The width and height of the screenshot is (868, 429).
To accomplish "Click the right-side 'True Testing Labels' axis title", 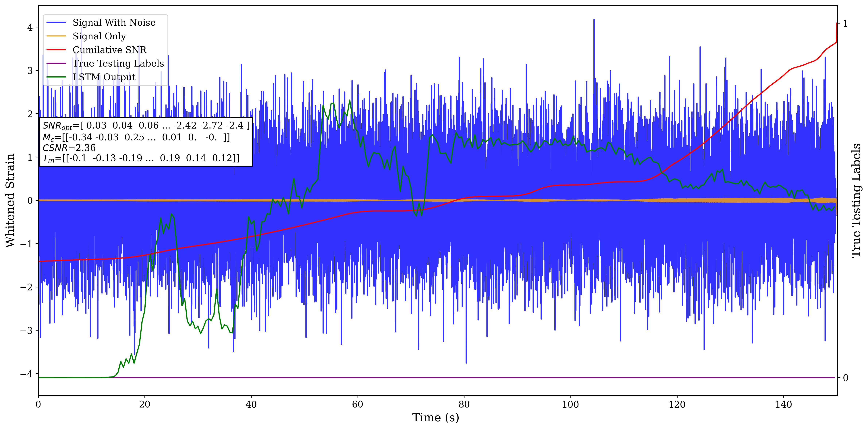I will 856,200.
